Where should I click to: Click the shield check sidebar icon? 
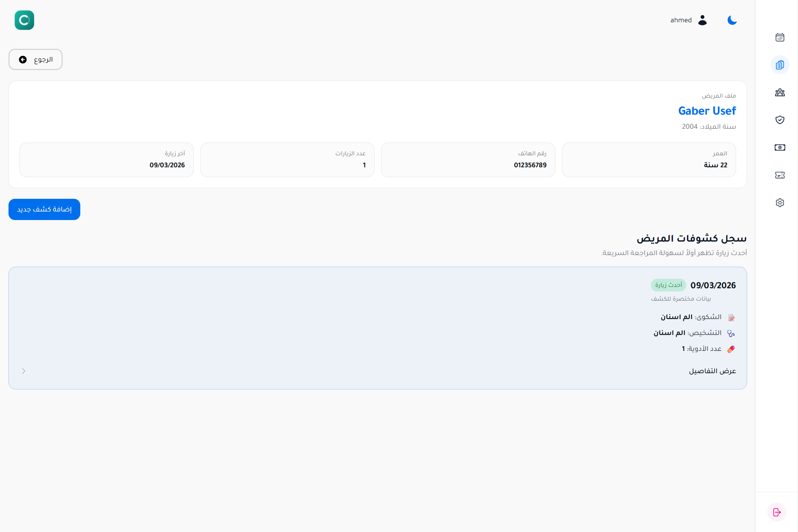(x=780, y=120)
